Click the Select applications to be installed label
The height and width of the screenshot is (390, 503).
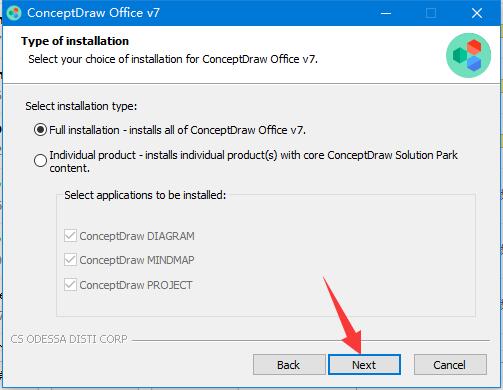(x=145, y=195)
